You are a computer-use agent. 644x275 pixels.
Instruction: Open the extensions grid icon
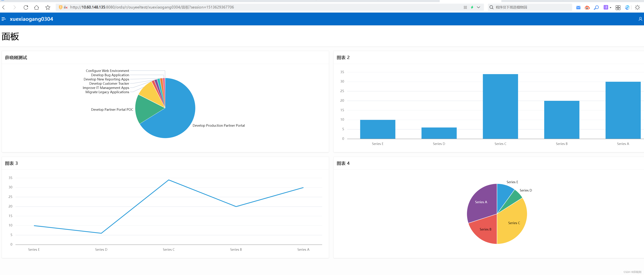point(618,7)
